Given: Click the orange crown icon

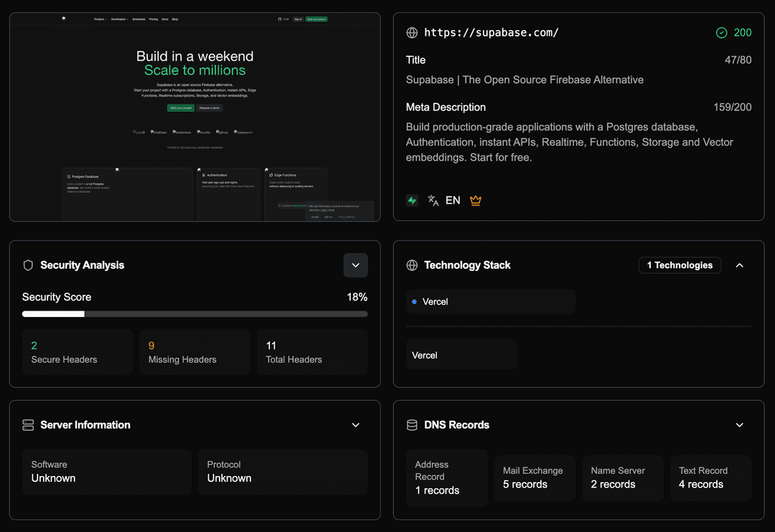Looking at the screenshot, I should coord(476,200).
